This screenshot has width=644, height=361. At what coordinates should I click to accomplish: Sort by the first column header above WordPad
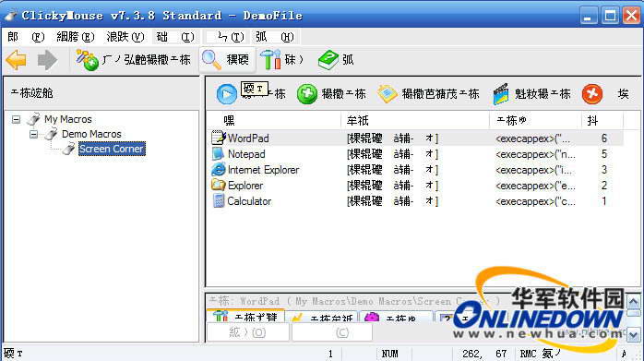[x=274, y=120]
